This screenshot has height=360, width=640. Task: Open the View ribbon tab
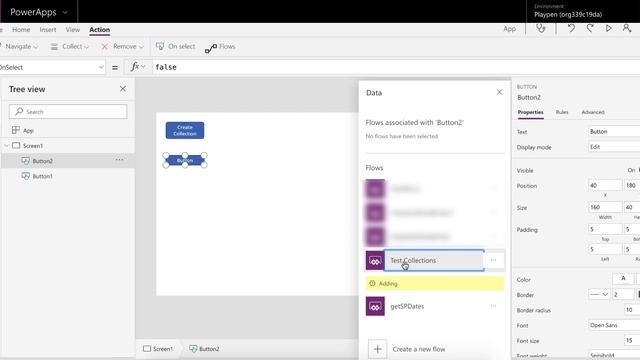73,29
